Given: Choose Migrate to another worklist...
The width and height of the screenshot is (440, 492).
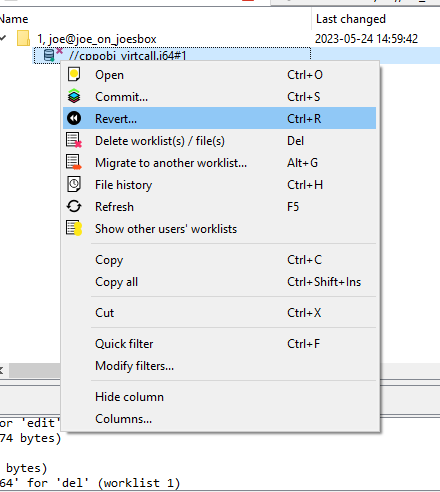Looking at the screenshot, I should [x=219, y=163].
